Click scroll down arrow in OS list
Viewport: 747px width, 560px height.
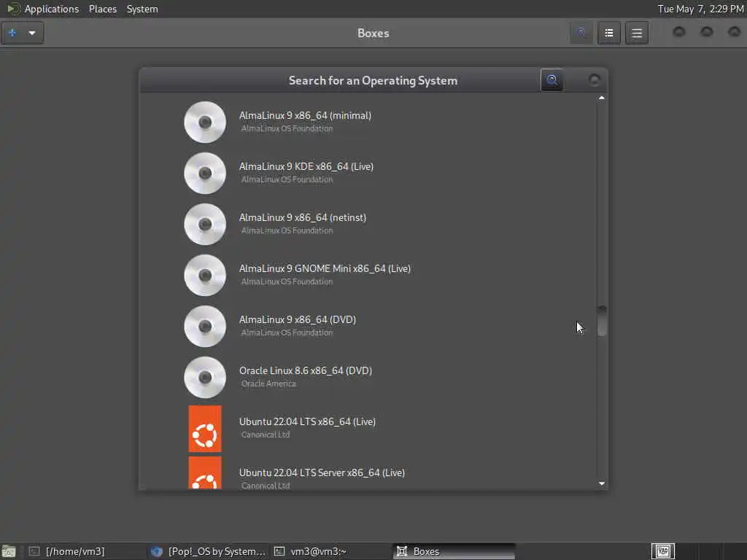tap(602, 483)
